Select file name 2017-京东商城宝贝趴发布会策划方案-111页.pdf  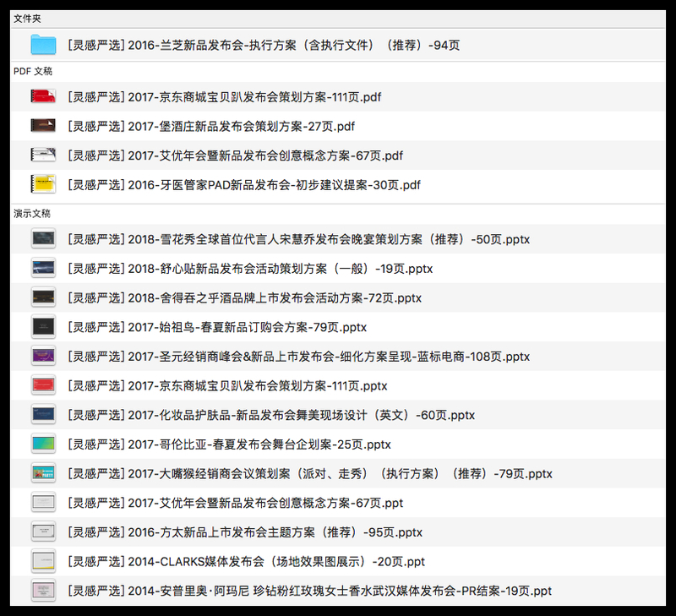tap(225, 97)
